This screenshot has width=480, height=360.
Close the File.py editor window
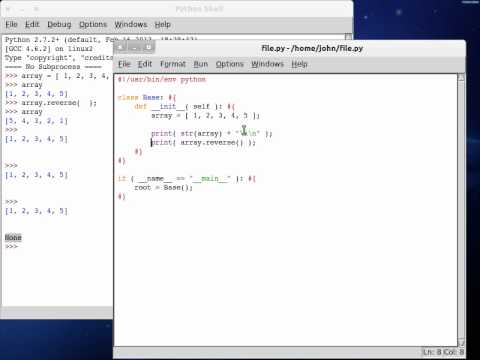(121, 48)
